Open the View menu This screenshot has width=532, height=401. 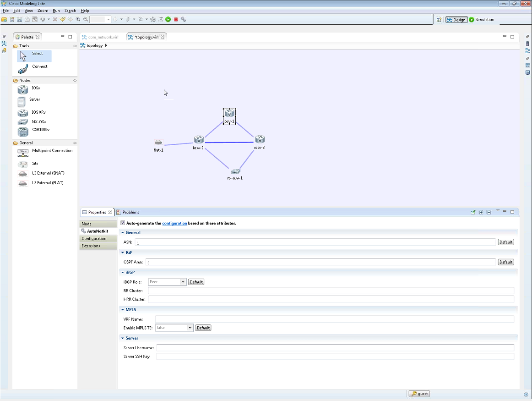(x=29, y=11)
